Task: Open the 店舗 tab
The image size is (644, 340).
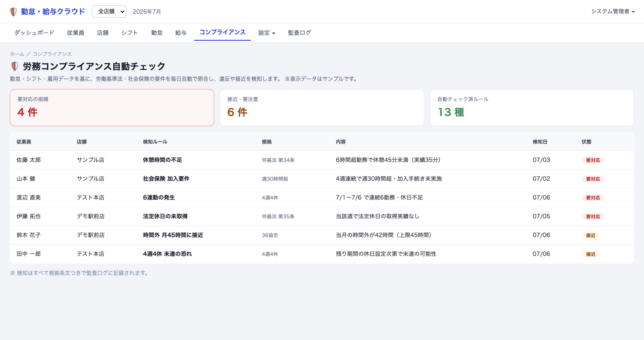Action: [x=103, y=33]
